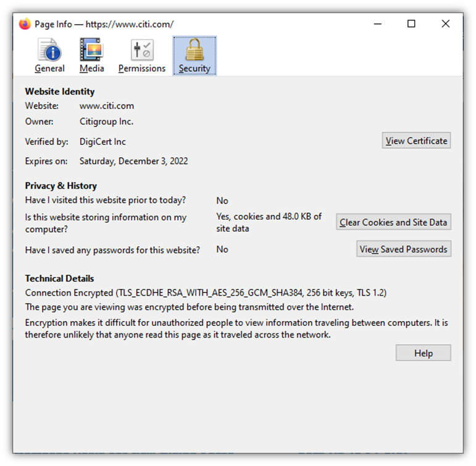Click the 'Owner:' label

point(39,122)
